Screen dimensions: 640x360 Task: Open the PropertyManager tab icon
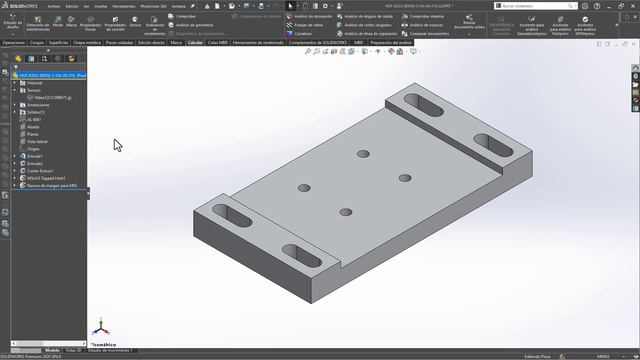[x=31, y=59]
